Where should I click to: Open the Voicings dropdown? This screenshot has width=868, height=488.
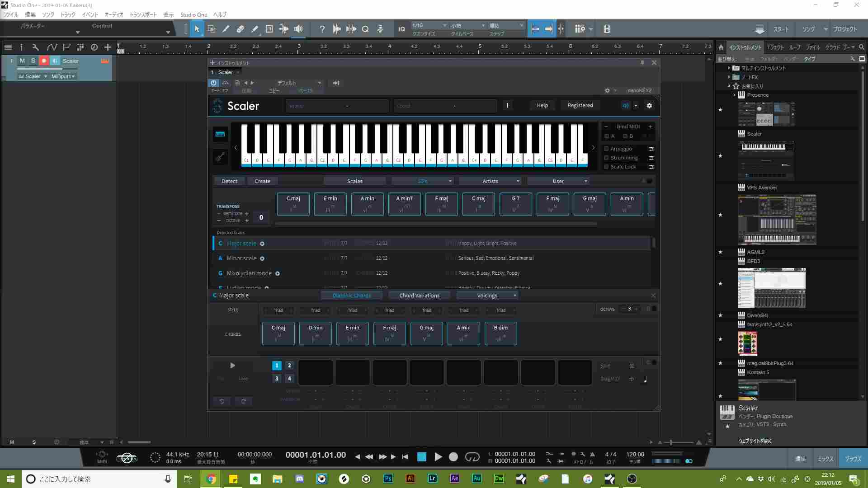pyautogui.click(x=487, y=296)
